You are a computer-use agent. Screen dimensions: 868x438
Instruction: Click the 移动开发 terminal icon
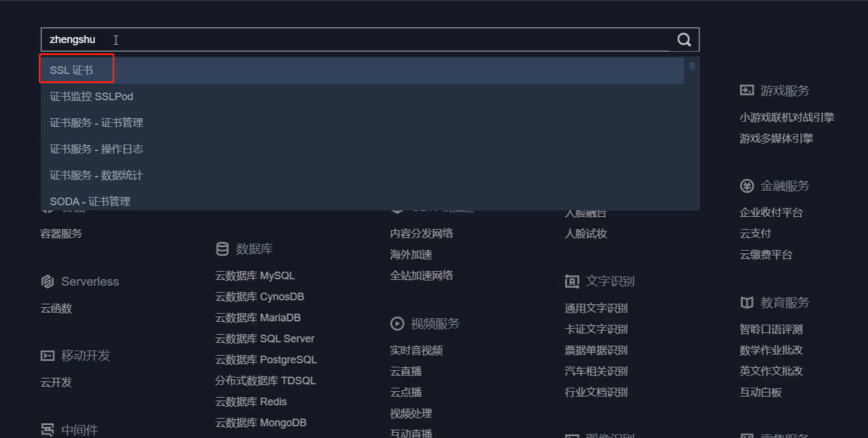pyautogui.click(x=47, y=356)
